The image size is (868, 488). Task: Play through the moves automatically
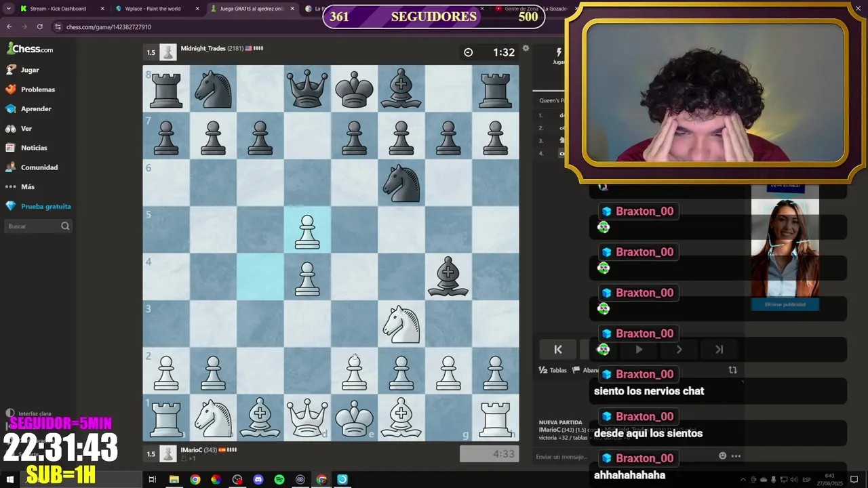[x=639, y=350]
